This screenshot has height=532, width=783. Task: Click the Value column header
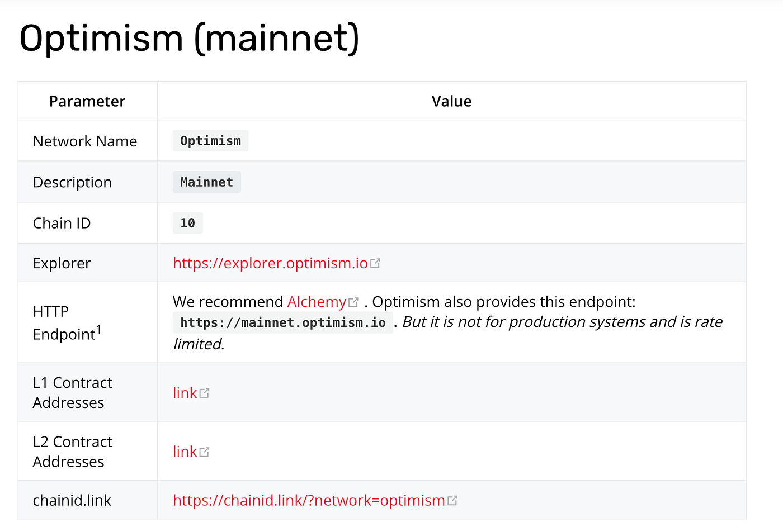click(451, 101)
